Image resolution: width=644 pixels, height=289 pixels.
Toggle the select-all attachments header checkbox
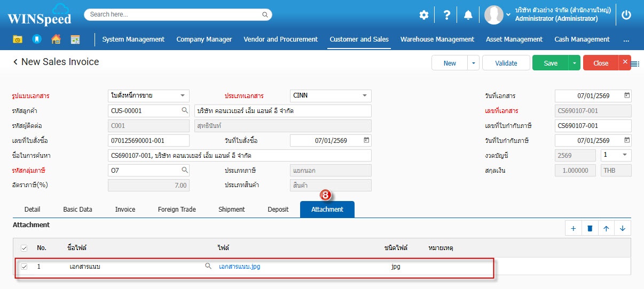click(x=24, y=248)
